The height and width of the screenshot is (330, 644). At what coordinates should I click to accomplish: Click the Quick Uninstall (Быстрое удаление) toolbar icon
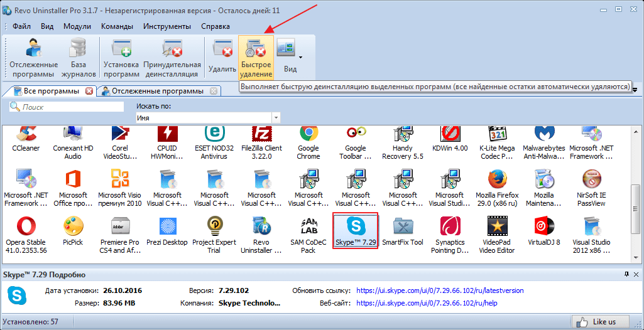[256, 55]
